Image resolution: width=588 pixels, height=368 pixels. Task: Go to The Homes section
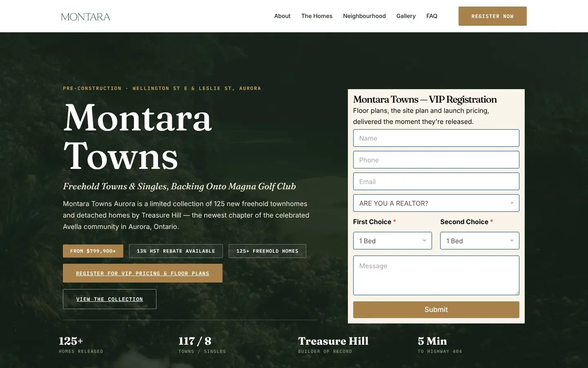pos(317,16)
